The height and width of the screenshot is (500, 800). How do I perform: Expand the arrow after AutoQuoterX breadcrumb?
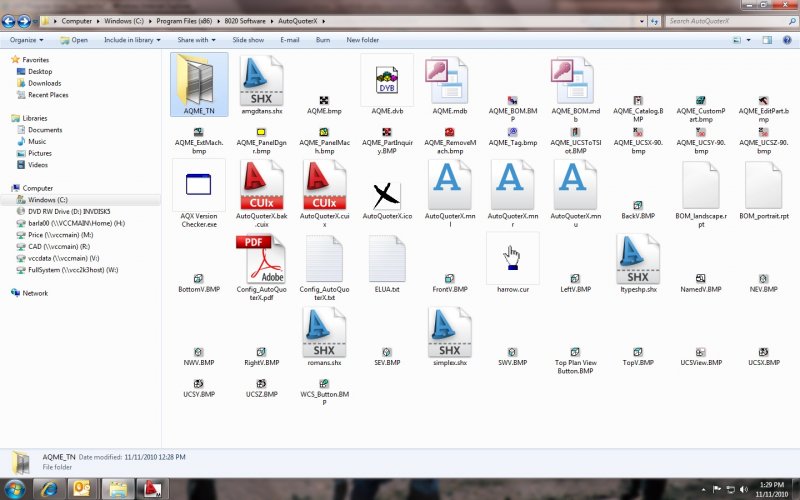pos(323,21)
